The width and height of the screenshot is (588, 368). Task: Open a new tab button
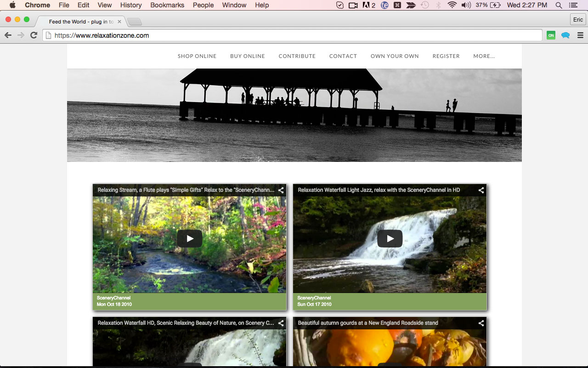click(x=135, y=22)
